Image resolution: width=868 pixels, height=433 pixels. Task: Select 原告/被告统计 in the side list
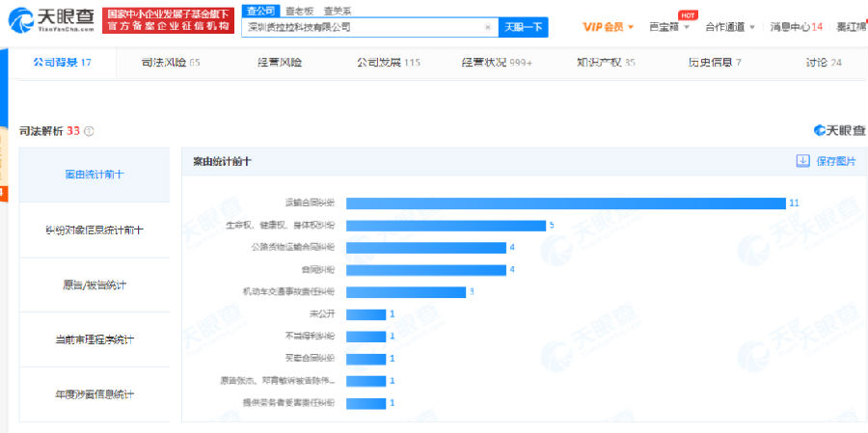pos(95,284)
